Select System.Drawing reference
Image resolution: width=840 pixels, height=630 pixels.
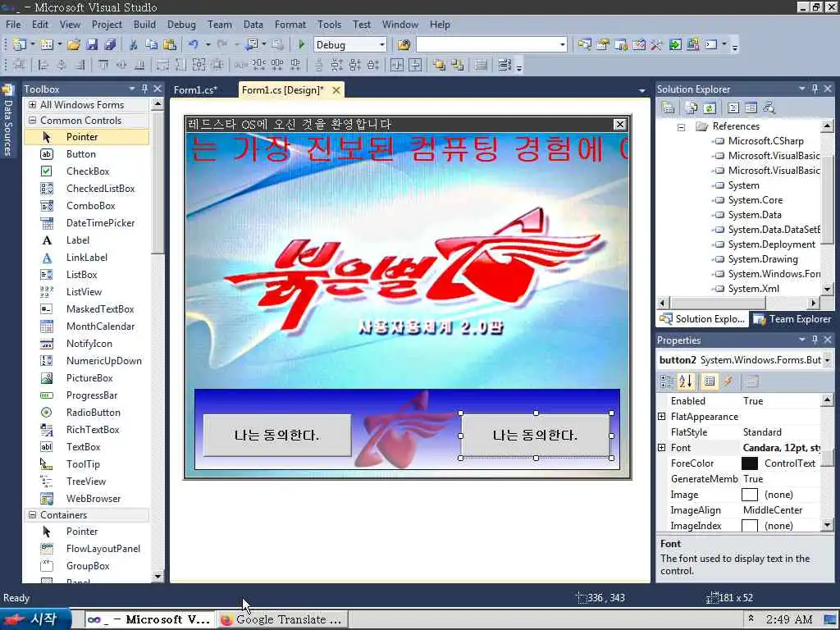763,259
